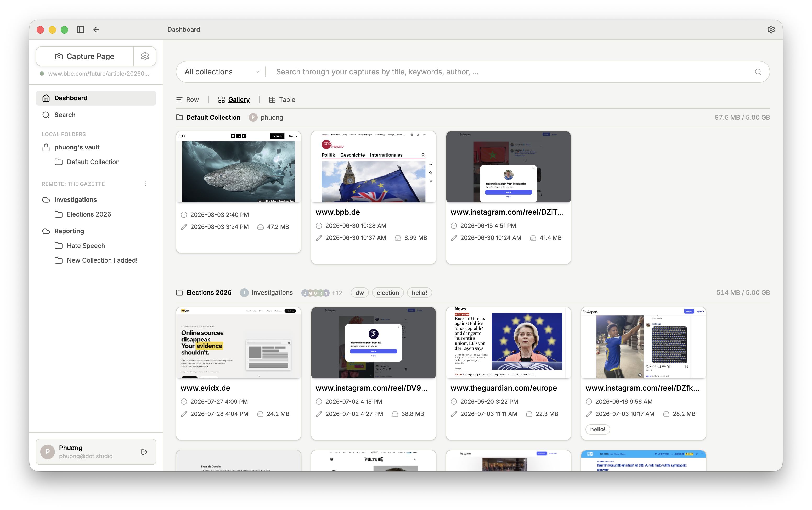Open the instagram reel DZfk capture thumbnail
The height and width of the screenshot is (510, 812).
point(643,343)
